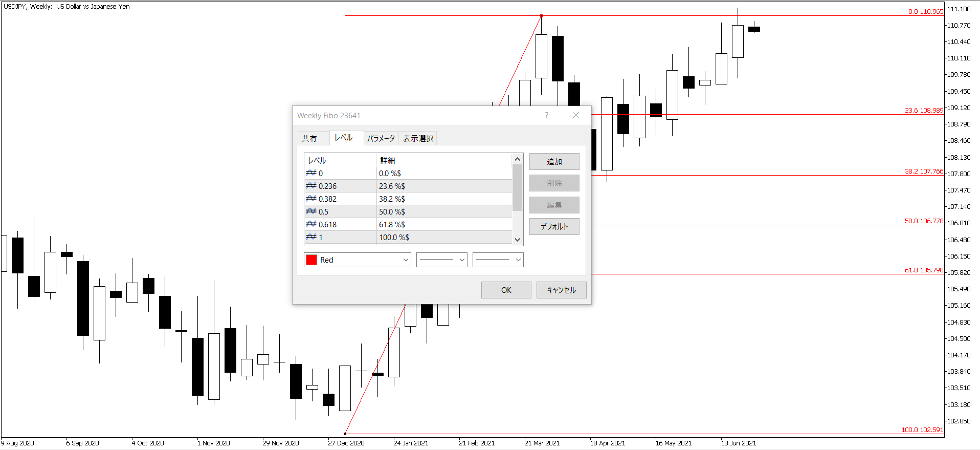Click the dialog help question mark
The image size is (980, 450).
[547, 115]
